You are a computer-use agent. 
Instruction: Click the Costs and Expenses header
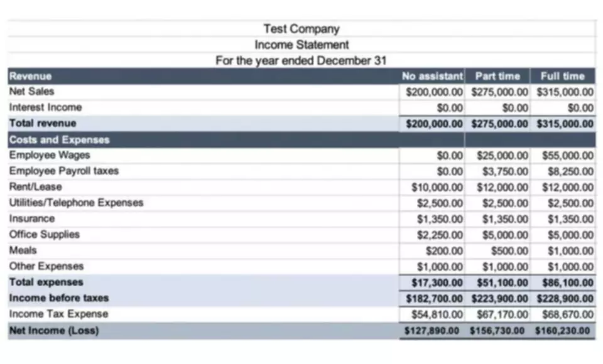click(x=59, y=140)
